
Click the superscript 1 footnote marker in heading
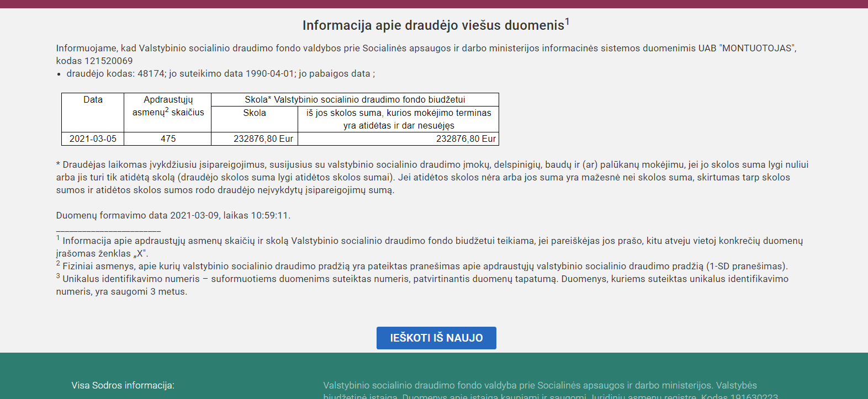567,22
